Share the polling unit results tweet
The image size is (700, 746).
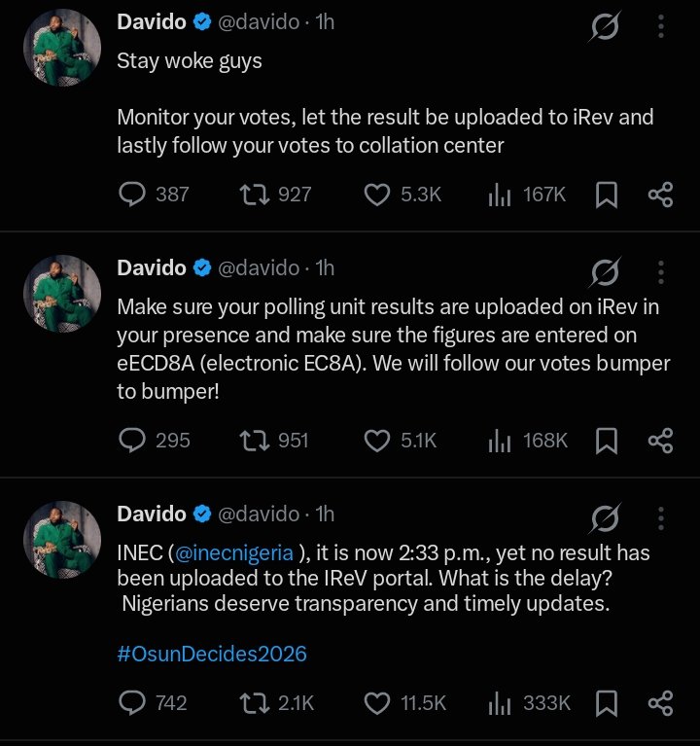(660, 441)
